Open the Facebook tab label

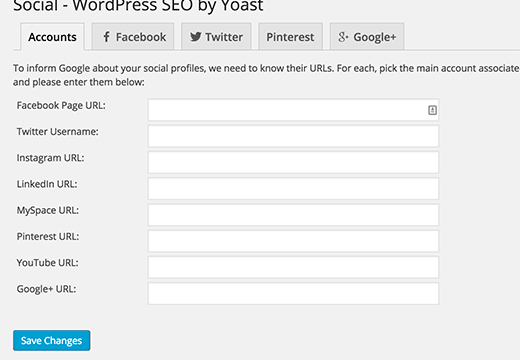[x=141, y=37]
